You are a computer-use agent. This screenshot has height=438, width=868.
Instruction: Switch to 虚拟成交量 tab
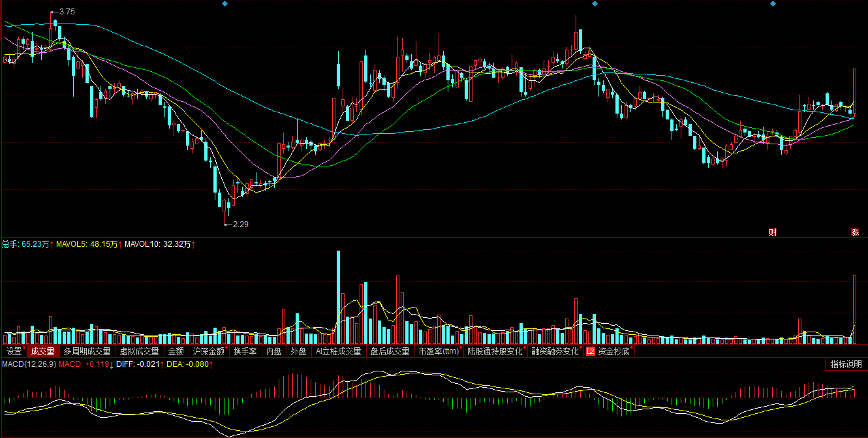click(139, 351)
